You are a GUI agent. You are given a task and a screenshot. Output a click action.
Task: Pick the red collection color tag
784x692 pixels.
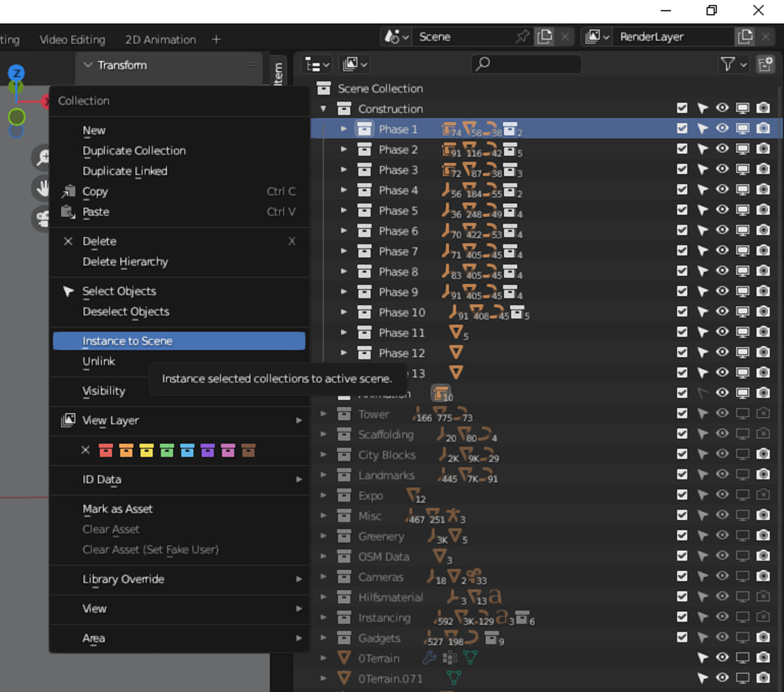point(106,451)
